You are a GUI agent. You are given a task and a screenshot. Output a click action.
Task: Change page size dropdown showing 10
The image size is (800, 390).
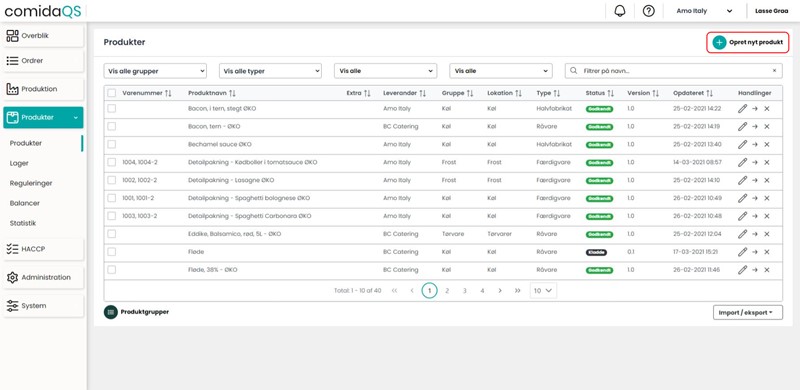pos(543,290)
